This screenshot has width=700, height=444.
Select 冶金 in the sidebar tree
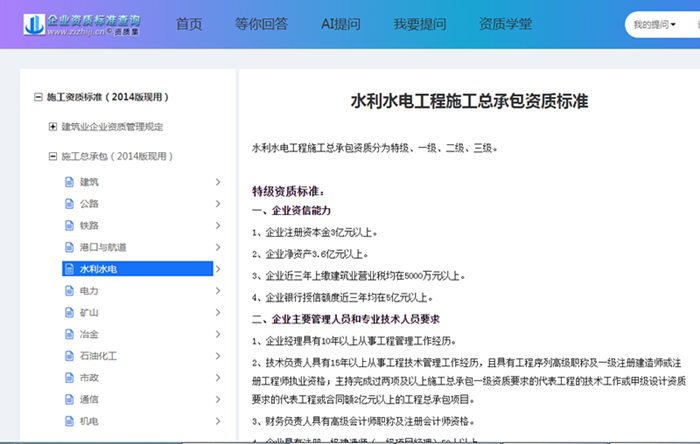click(89, 334)
